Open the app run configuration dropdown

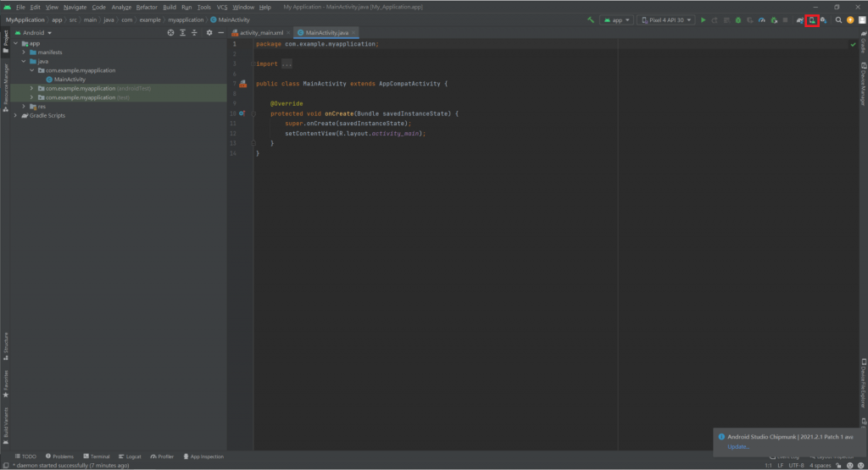(616, 19)
